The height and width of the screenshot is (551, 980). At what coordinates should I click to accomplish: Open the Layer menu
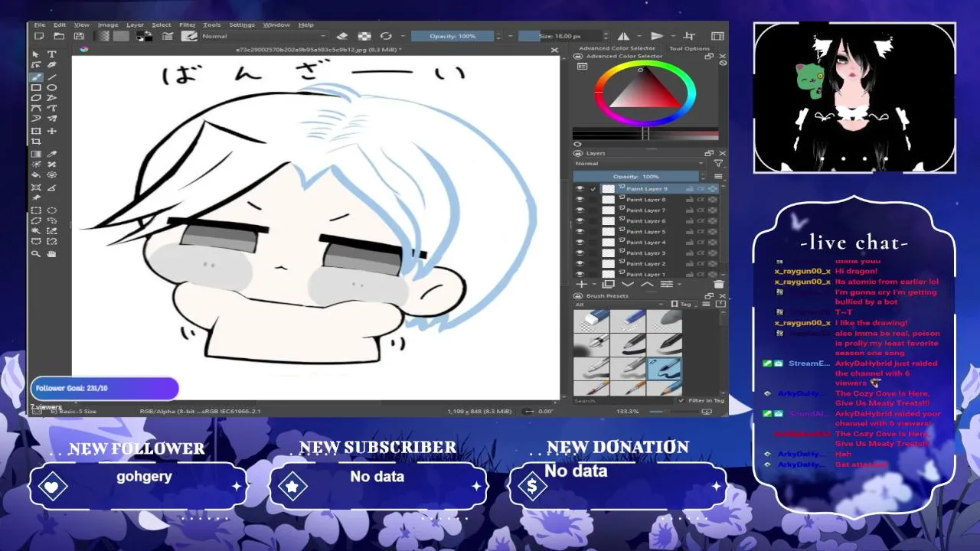(x=135, y=24)
